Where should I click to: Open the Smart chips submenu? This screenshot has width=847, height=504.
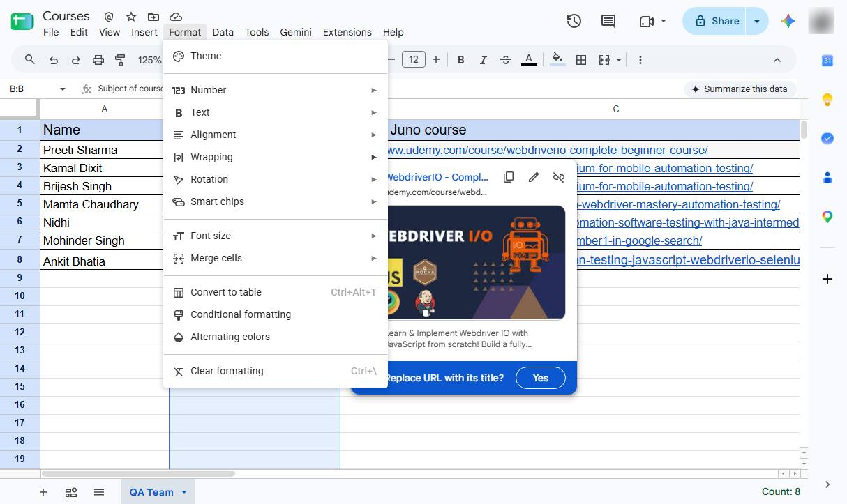pos(275,201)
